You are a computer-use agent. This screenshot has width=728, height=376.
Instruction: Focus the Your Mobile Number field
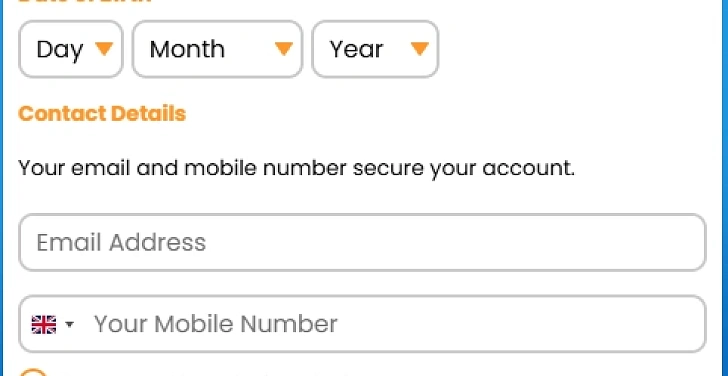(x=362, y=324)
